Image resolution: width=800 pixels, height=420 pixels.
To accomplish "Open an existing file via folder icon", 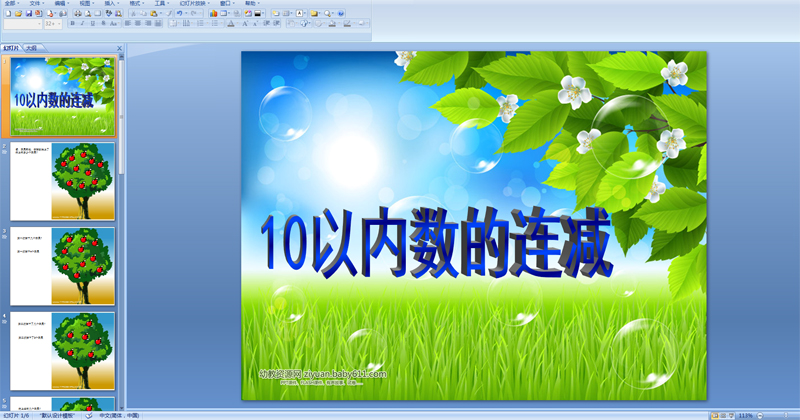I will (x=18, y=14).
